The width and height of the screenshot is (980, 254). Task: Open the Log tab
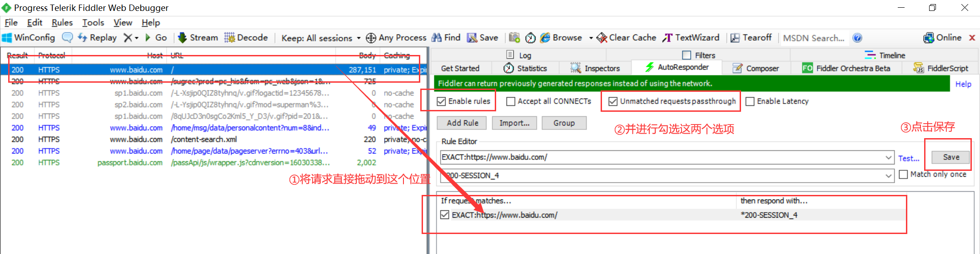519,55
